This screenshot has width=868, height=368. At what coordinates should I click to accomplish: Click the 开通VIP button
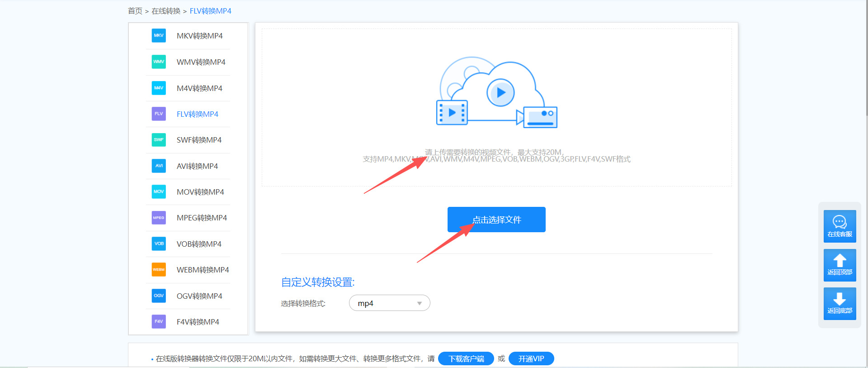click(531, 359)
